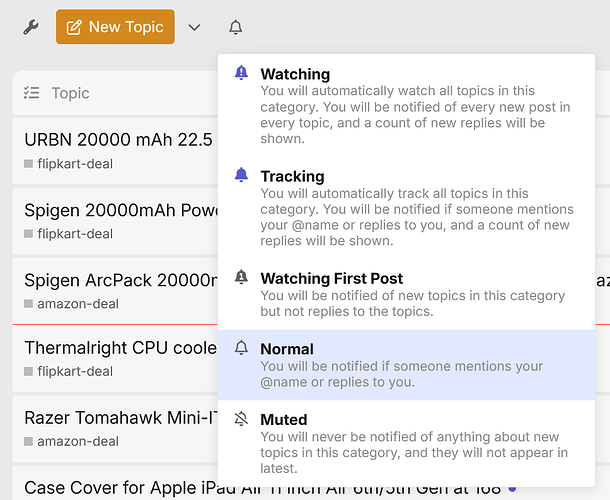Click the wrench admin settings icon

pyautogui.click(x=31, y=27)
